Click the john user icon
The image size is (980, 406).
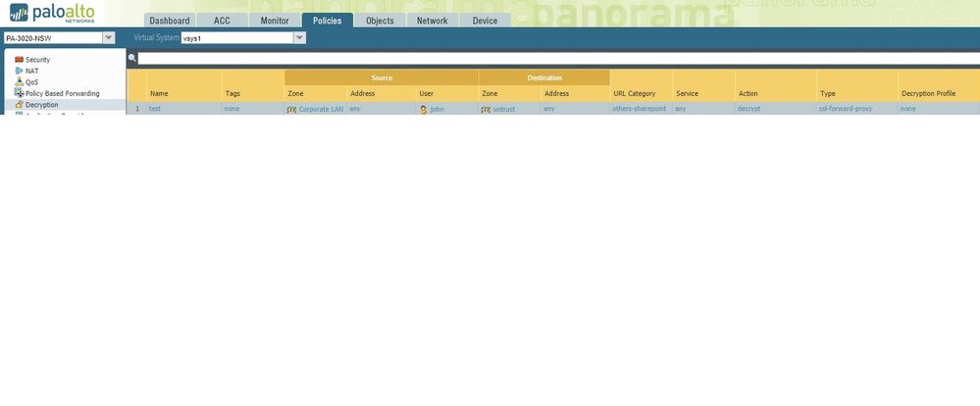point(424,109)
